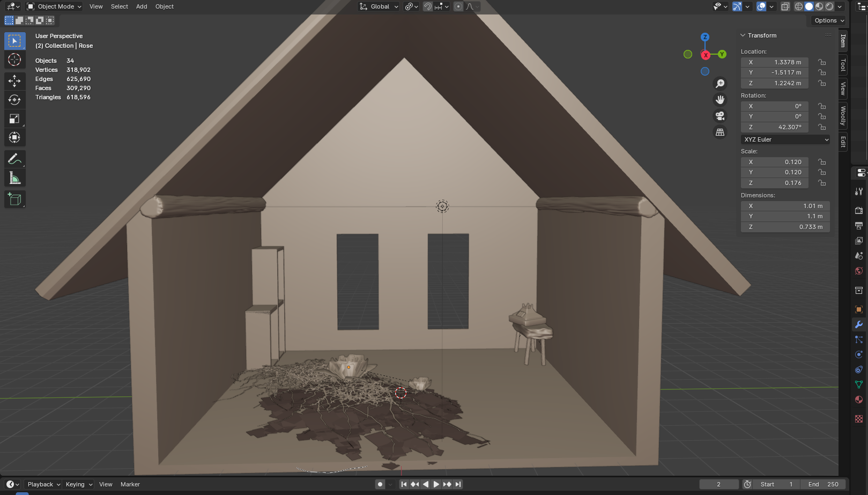Viewport: 868px width, 495px height.
Task: Toggle auto keying record button
Action: pos(380,484)
